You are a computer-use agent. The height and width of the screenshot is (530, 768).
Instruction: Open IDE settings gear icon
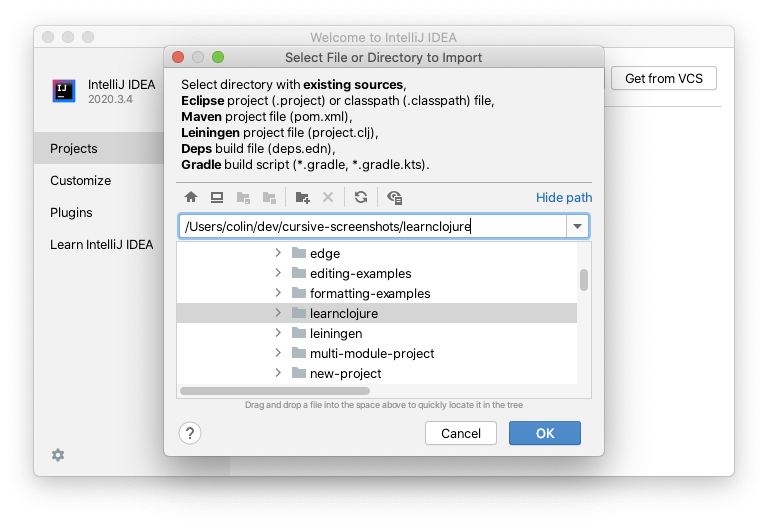click(x=58, y=455)
